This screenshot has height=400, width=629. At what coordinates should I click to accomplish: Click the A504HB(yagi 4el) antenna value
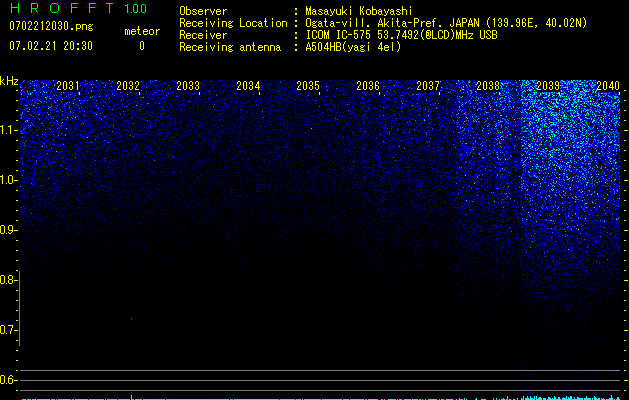tap(353, 47)
